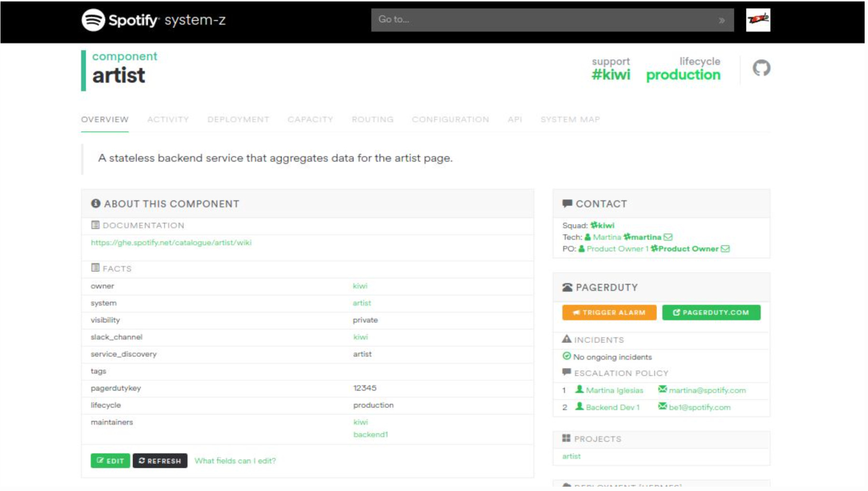The width and height of the screenshot is (868, 491).
Task: Open the Configuration tab
Action: tap(450, 119)
